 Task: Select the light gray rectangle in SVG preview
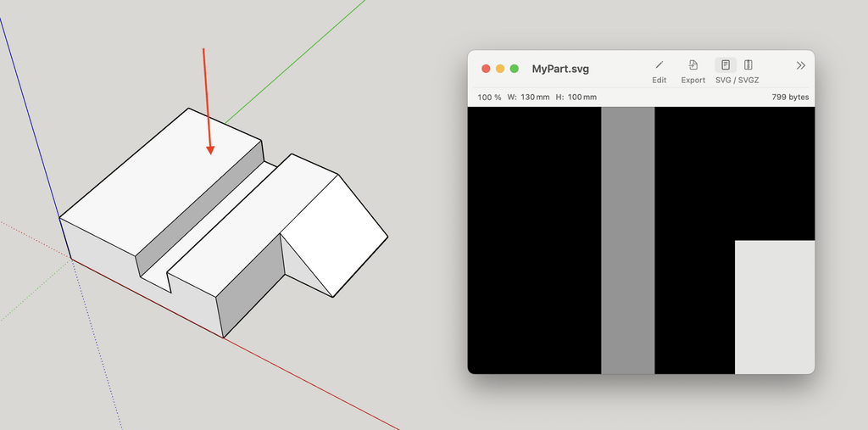[775, 307]
